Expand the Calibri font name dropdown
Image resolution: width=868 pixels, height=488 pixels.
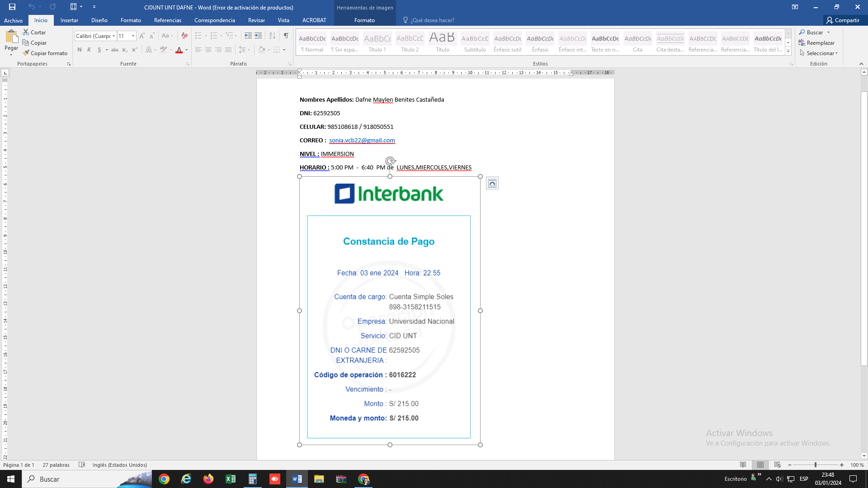113,36
